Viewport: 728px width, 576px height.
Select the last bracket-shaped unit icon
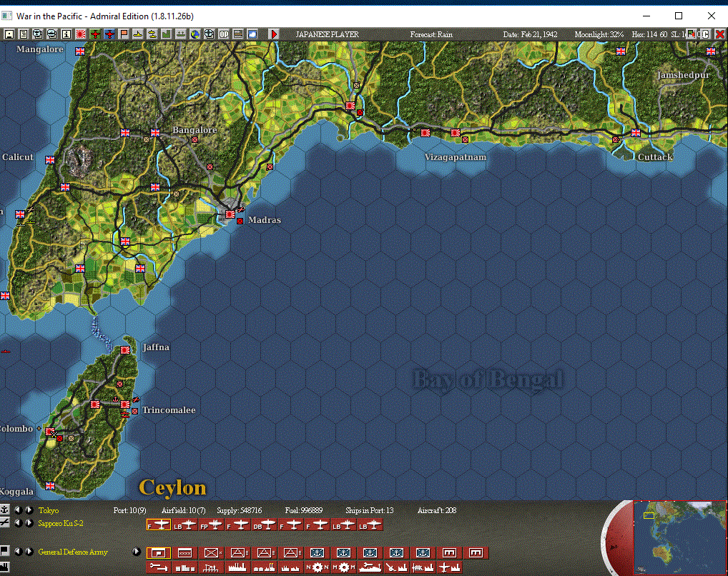[x=476, y=553]
